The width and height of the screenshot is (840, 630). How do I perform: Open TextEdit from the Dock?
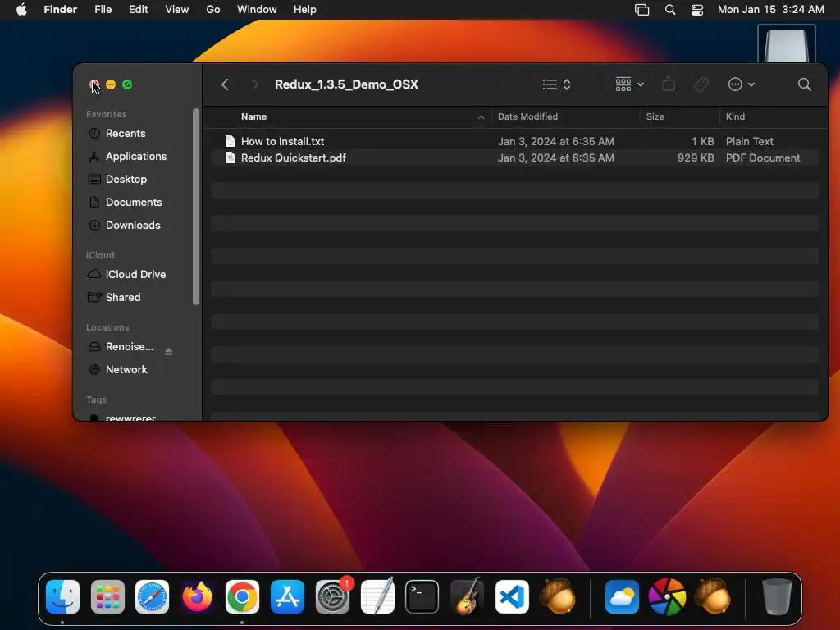pyautogui.click(x=377, y=597)
